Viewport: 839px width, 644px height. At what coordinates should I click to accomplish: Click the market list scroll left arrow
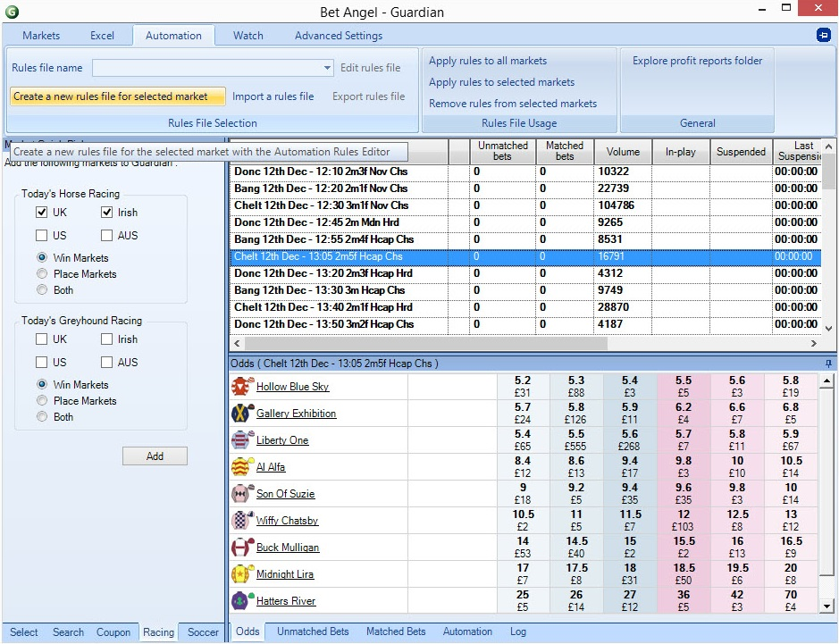tap(237, 343)
